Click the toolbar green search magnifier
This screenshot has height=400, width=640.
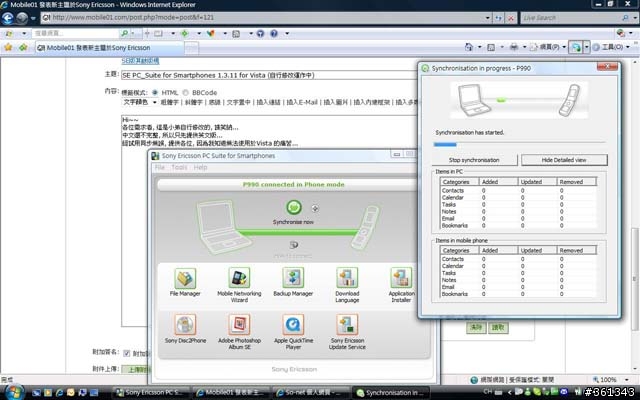tap(125, 33)
